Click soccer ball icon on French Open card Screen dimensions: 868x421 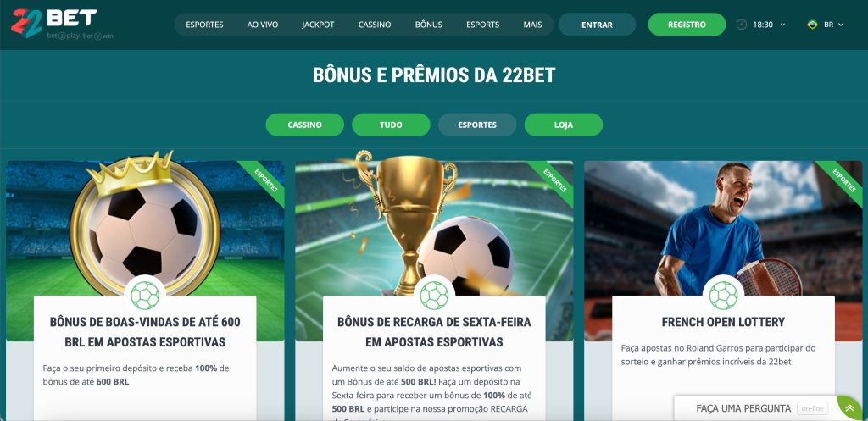coord(723,295)
